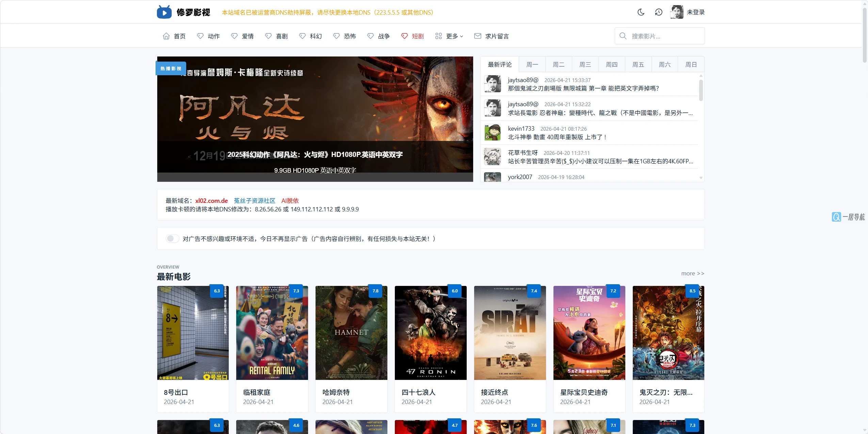The height and width of the screenshot is (434, 868).
Task: Select the 周五 schedule tab
Action: pos(638,64)
